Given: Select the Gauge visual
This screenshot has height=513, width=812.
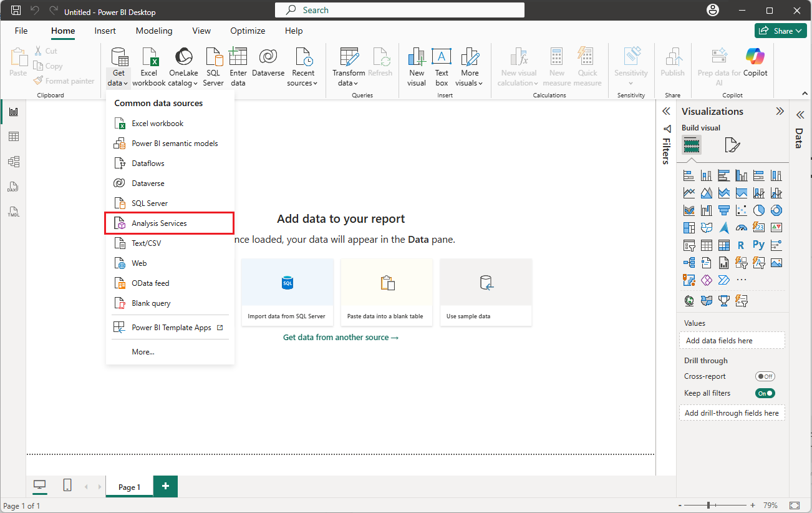Looking at the screenshot, I should pos(742,228).
